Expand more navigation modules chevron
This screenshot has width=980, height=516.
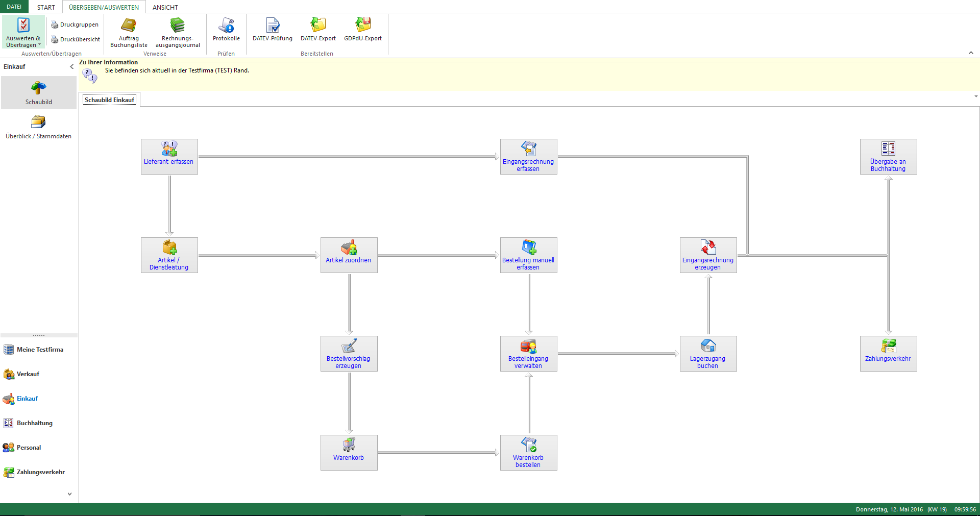pos(69,494)
